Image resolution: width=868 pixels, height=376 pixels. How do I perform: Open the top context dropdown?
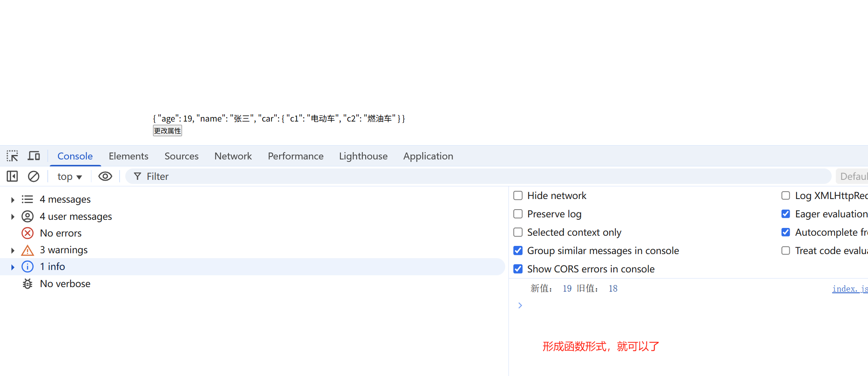[70, 177]
